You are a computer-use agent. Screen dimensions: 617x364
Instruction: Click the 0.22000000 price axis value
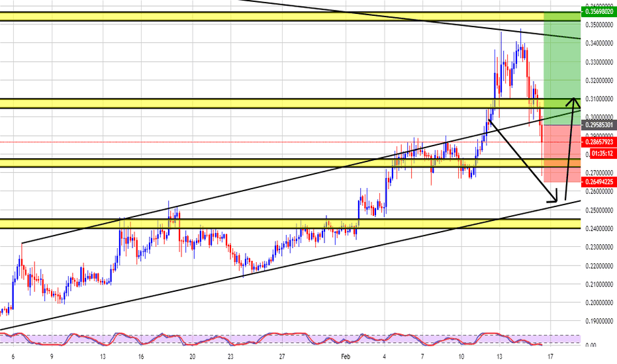click(x=599, y=266)
